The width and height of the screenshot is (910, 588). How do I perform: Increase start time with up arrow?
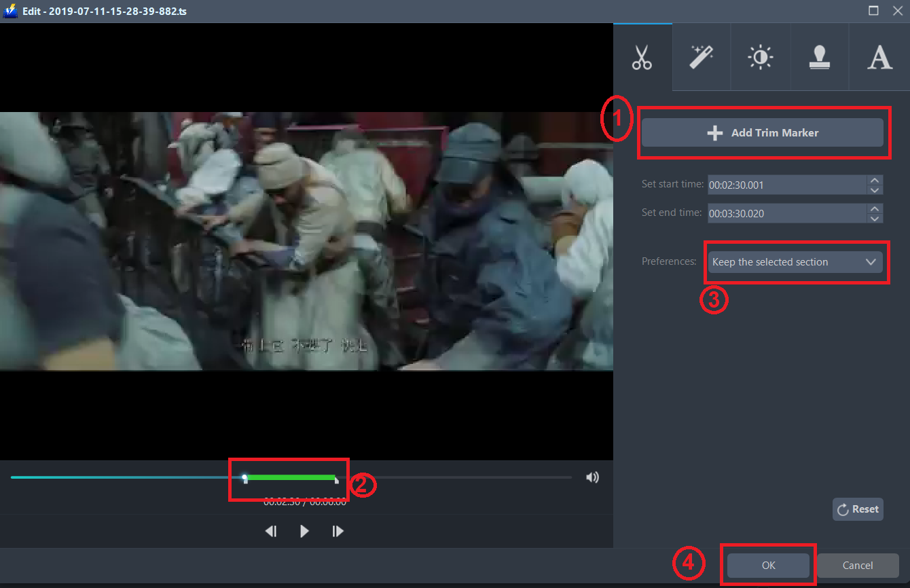875,180
